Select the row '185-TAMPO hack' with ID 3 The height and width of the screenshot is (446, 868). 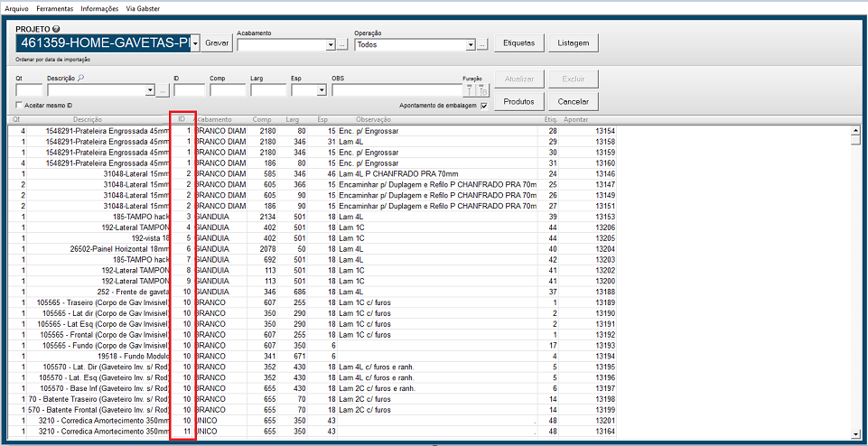pyautogui.click(x=313, y=217)
